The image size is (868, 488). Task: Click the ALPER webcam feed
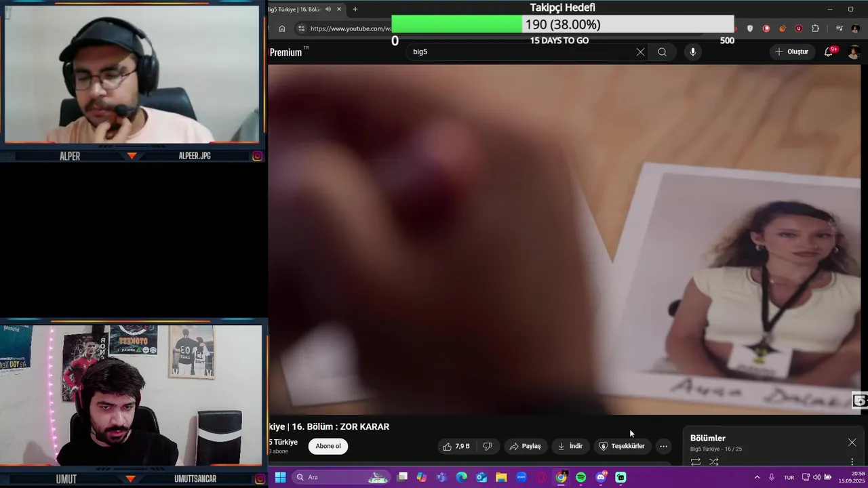pyautogui.click(x=132, y=75)
